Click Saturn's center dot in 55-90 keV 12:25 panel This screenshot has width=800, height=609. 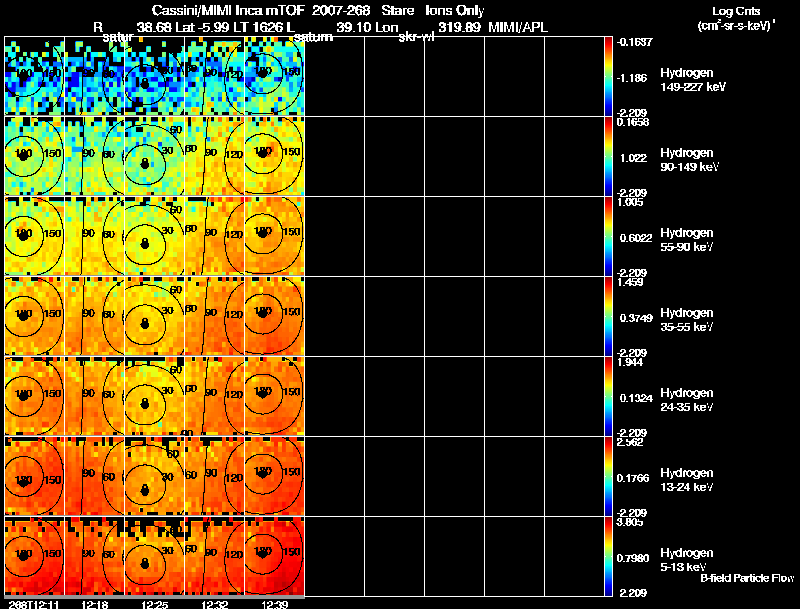coord(145,242)
